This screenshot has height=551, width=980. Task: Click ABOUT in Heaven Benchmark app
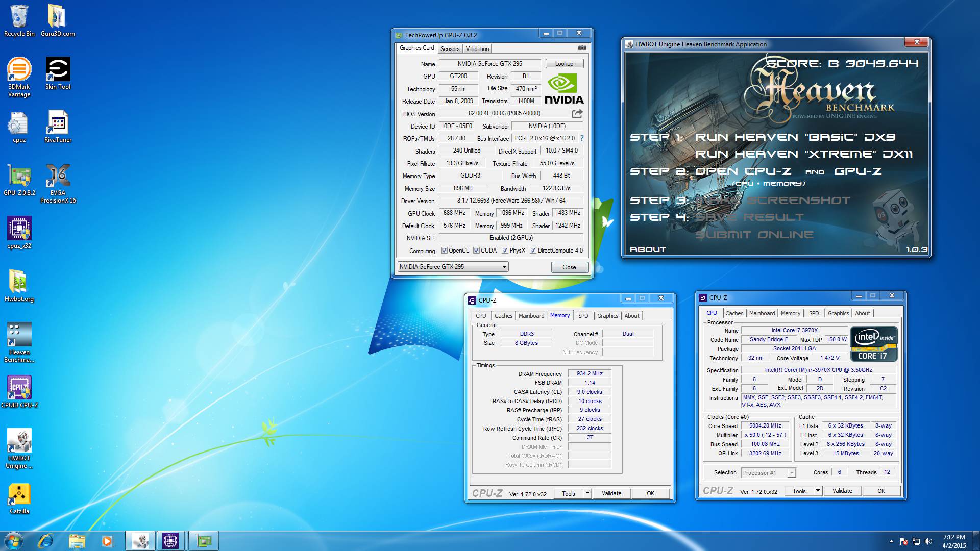[x=648, y=249]
